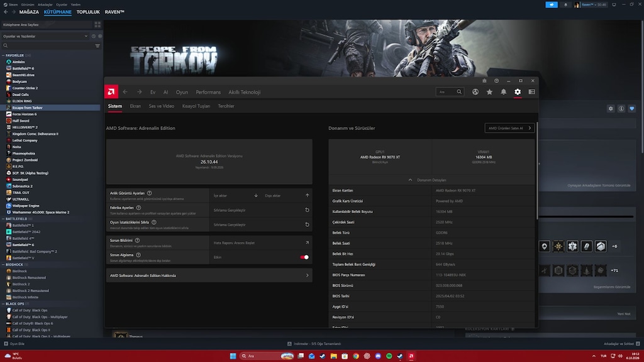Reset factory settings (Fabrika Ayarları) icon
This screenshot has height=362, width=644.
307,210
